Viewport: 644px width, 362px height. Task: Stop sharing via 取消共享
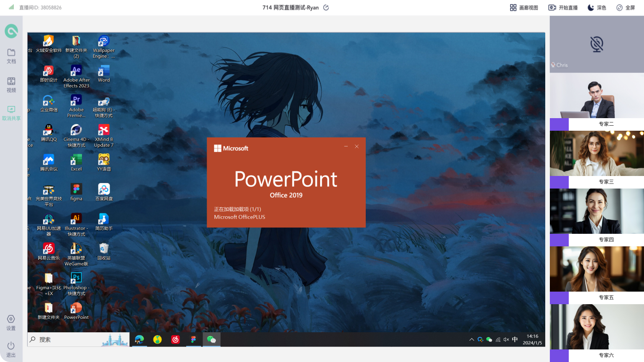[x=11, y=113]
